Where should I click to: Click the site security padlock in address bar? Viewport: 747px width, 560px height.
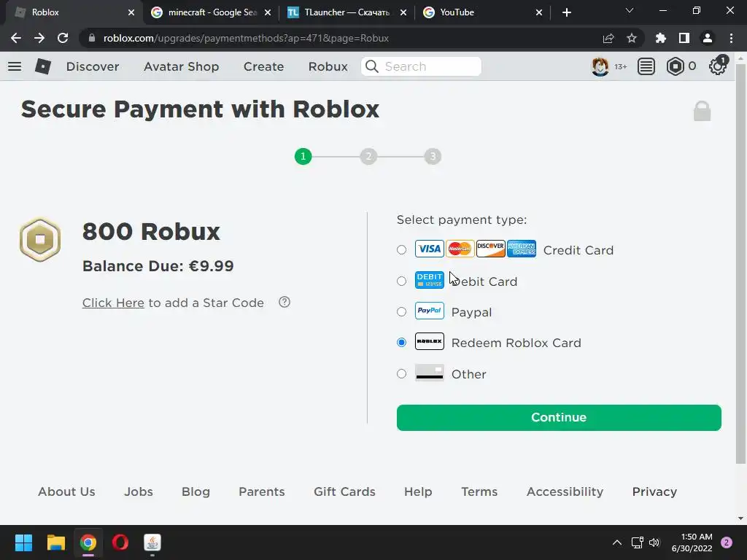point(92,38)
